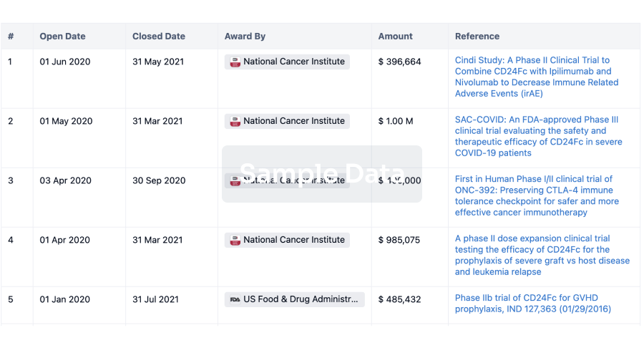Click the Sample Data watermark overlay
This screenshot has height=348, width=644.
[x=322, y=173]
